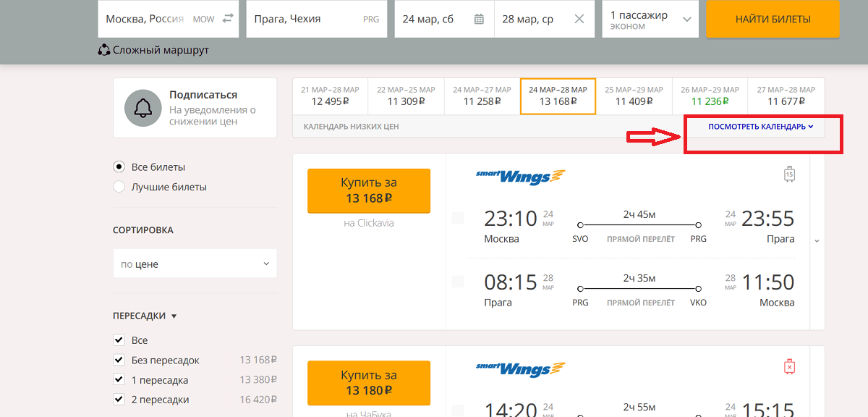Click departure date field 24 мар, сб
The image size is (868, 417).
tap(444, 19)
